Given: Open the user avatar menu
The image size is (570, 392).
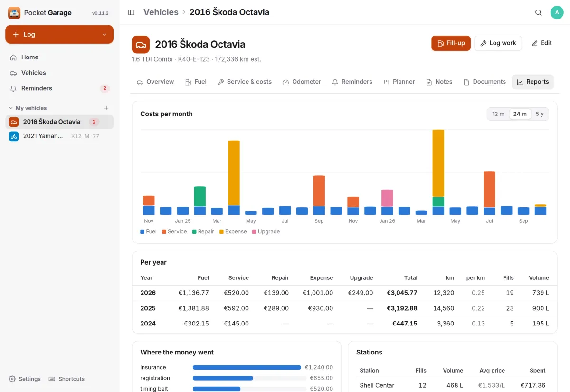Looking at the screenshot, I should tap(557, 12).
